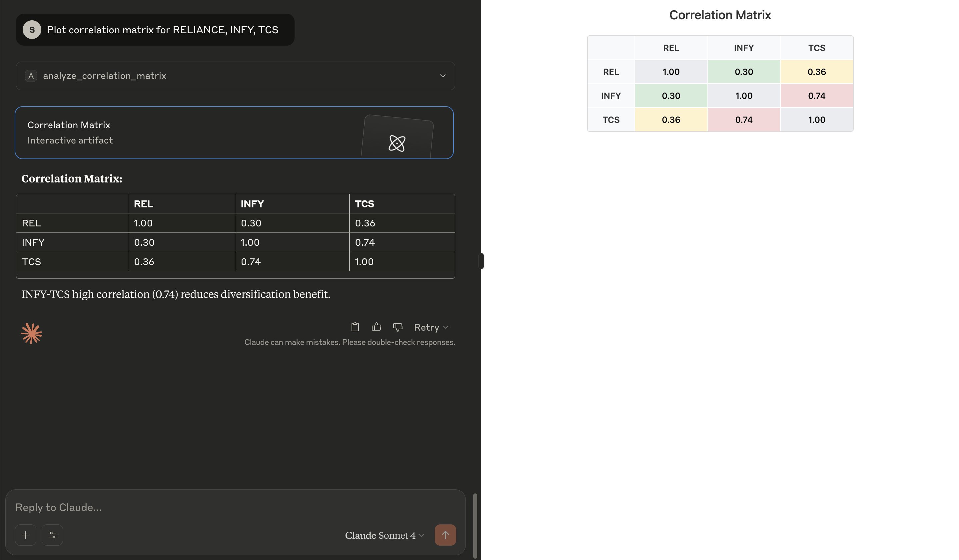Focus the Reply to Claude input field
The height and width of the screenshot is (560, 959).
(x=235, y=507)
